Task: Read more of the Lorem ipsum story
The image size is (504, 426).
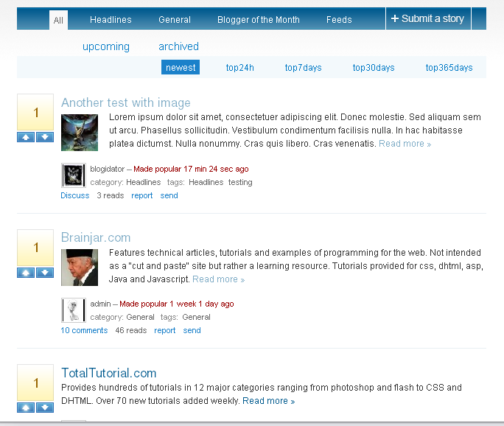Action: [405, 144]
